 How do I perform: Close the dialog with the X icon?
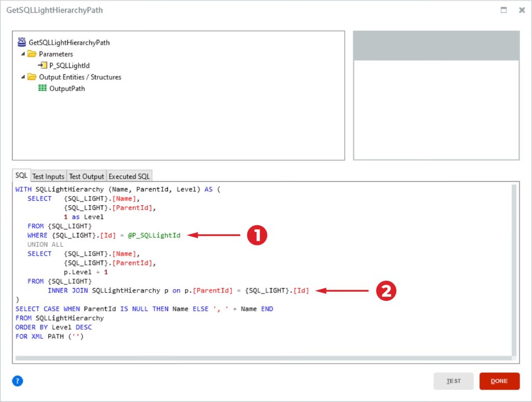click(522, 10)
